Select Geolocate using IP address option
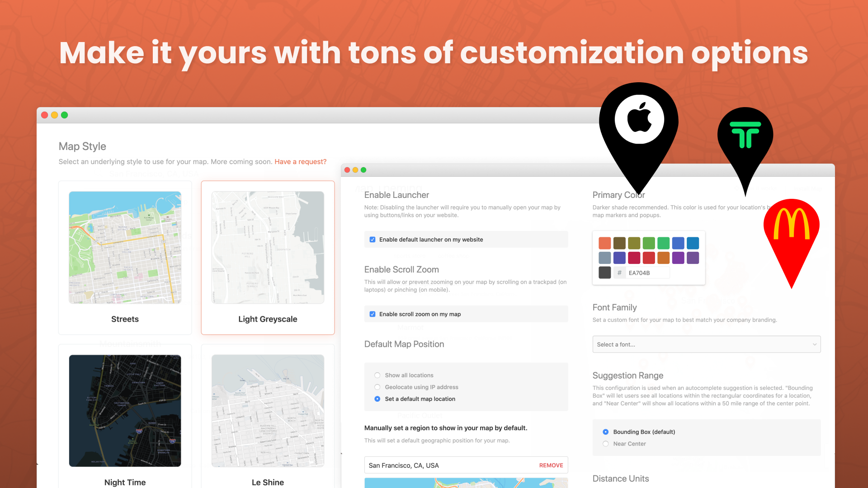Viewport: 868px width, 488px height. (x=377, y=387)
